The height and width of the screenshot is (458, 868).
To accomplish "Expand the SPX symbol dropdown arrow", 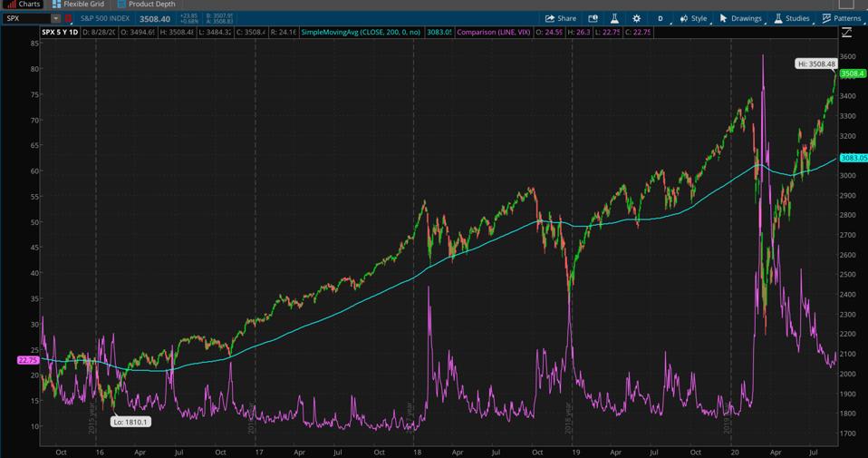I will (55, 18).
